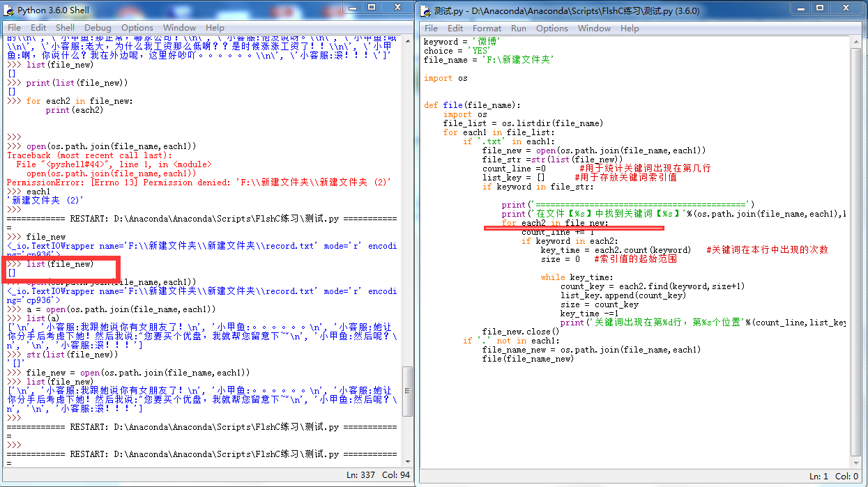The image size is (868, 487).
Task: Open the Debug menu in Python Shell
Action: click(98, 28)
